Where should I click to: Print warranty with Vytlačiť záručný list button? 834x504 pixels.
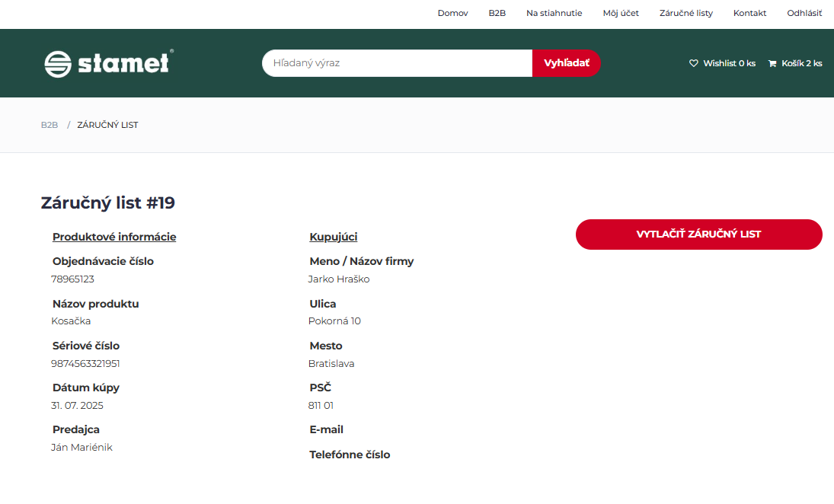(x=698, y=234)
